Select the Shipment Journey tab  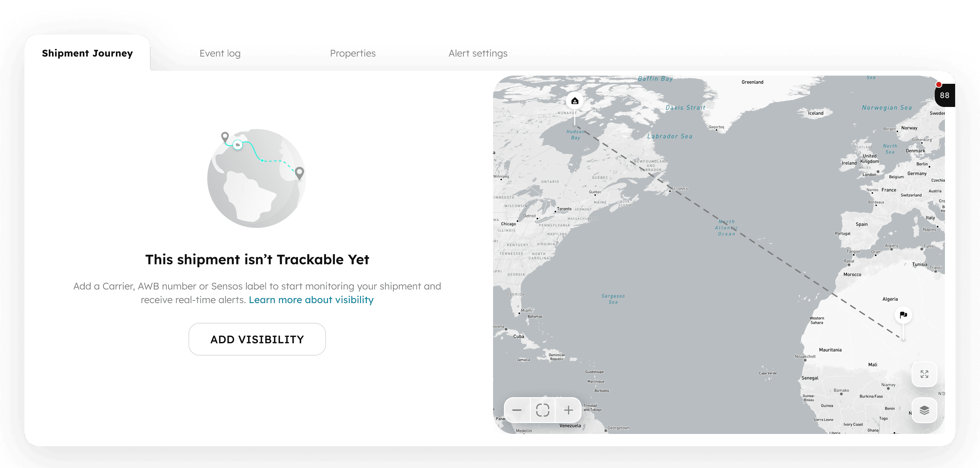point(87,53)
